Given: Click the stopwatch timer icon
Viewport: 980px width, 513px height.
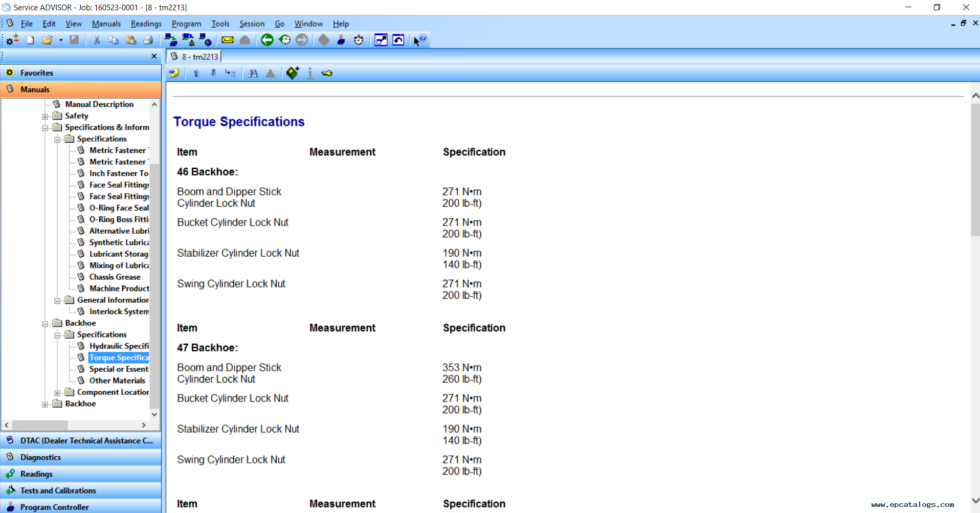Looking at the screenshot, I should pos(359,40).
